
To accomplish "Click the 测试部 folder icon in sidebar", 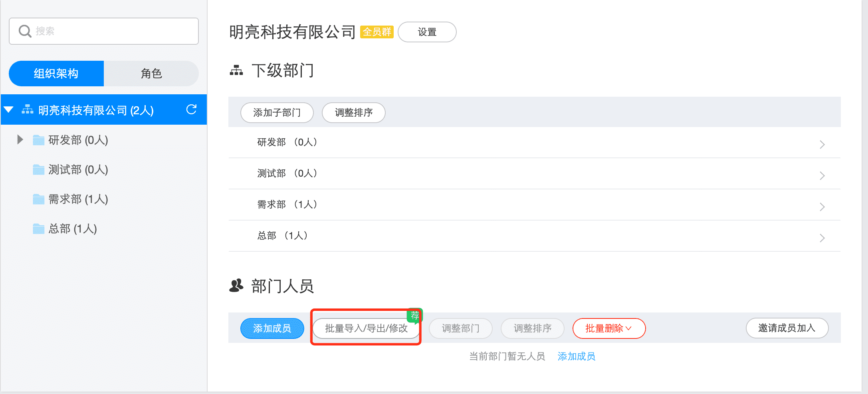I will [x=38, y=169].
